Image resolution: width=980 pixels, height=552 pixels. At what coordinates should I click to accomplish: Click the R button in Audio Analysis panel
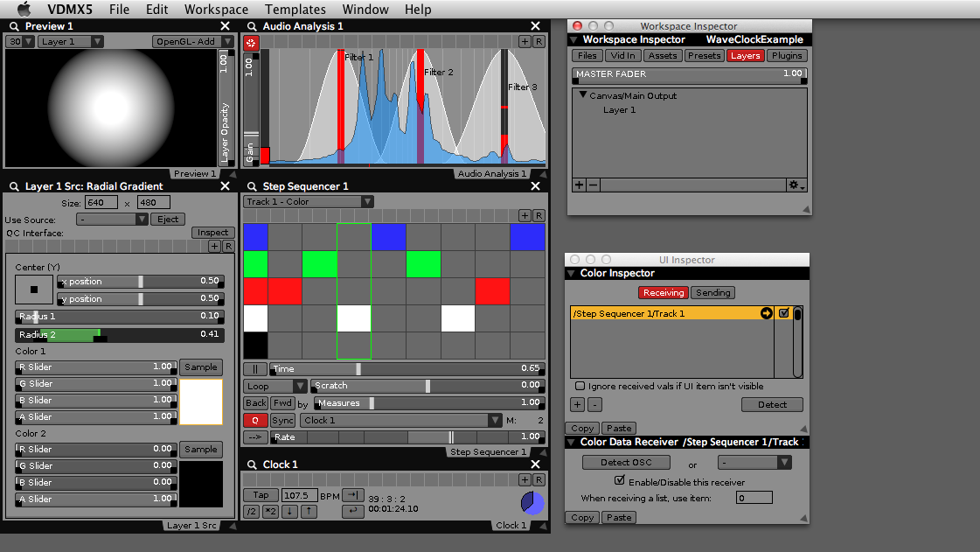click(x=539, y=41)
